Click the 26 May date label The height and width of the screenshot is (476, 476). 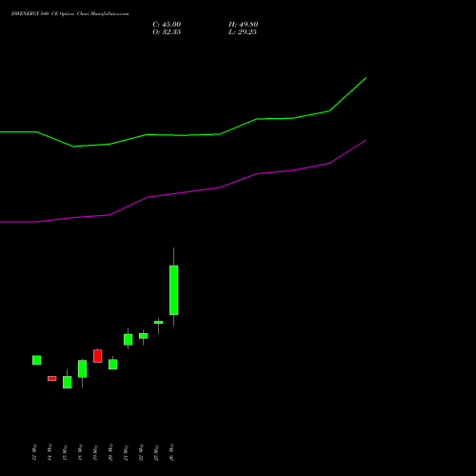click(x=171, y=452)
